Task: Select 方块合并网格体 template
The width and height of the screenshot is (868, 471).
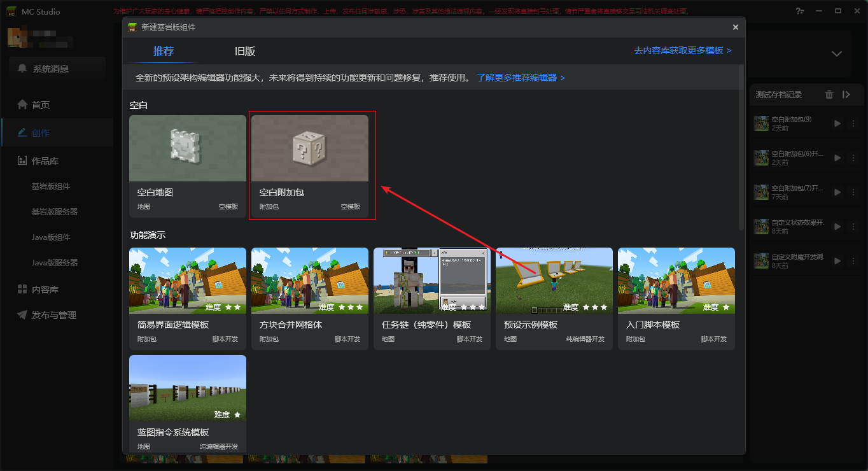Action: [x=310, y=299]
